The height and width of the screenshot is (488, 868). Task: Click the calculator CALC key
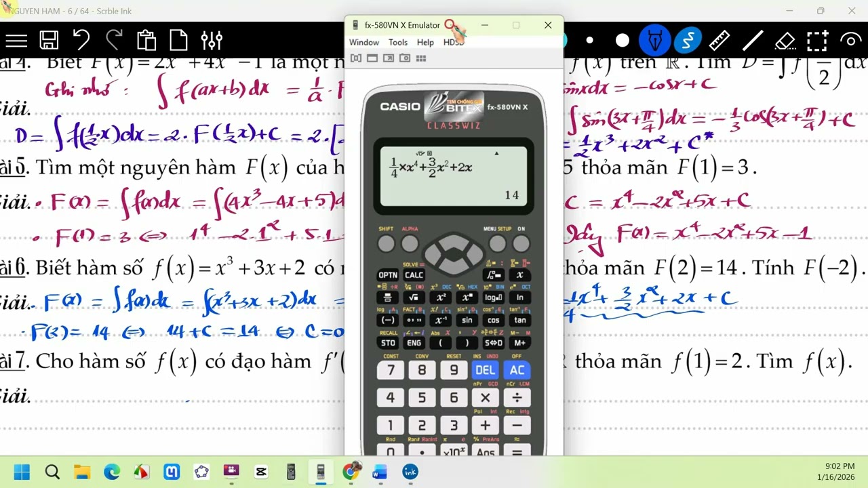(x=414, y=275)
